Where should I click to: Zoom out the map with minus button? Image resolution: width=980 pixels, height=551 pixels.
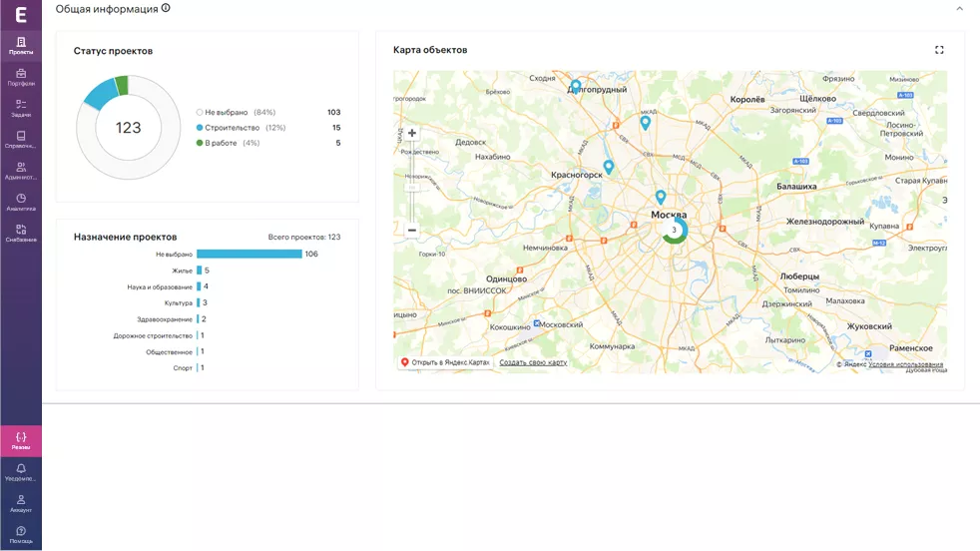point(412,230)
